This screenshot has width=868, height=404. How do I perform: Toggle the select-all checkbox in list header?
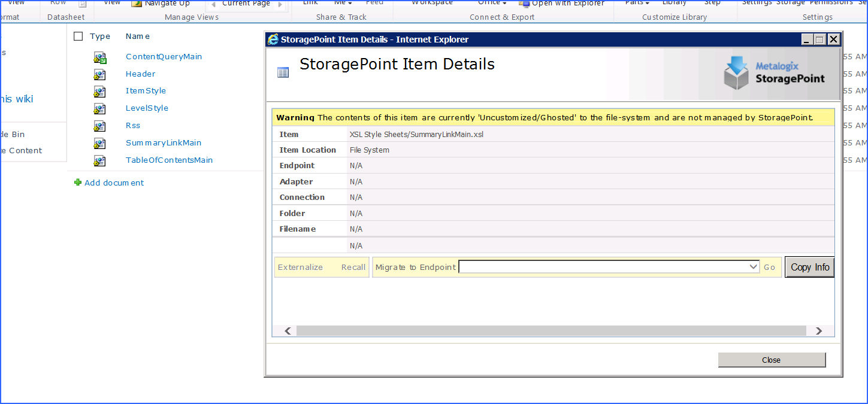coord(78,37)
